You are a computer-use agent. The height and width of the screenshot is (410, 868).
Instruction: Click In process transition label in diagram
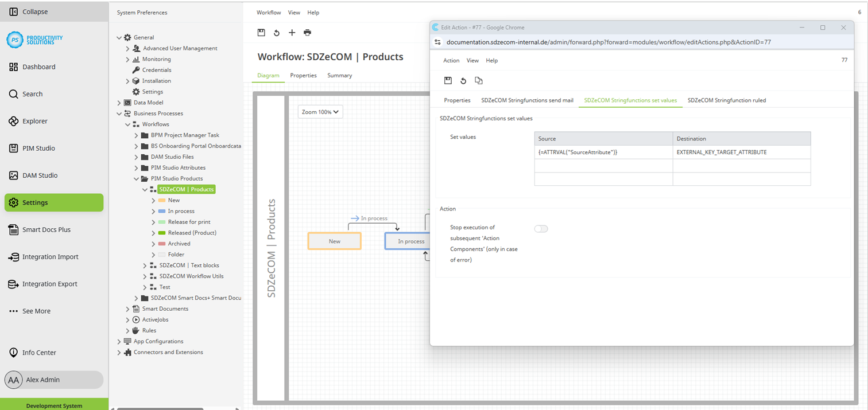[x=374, y=218]
